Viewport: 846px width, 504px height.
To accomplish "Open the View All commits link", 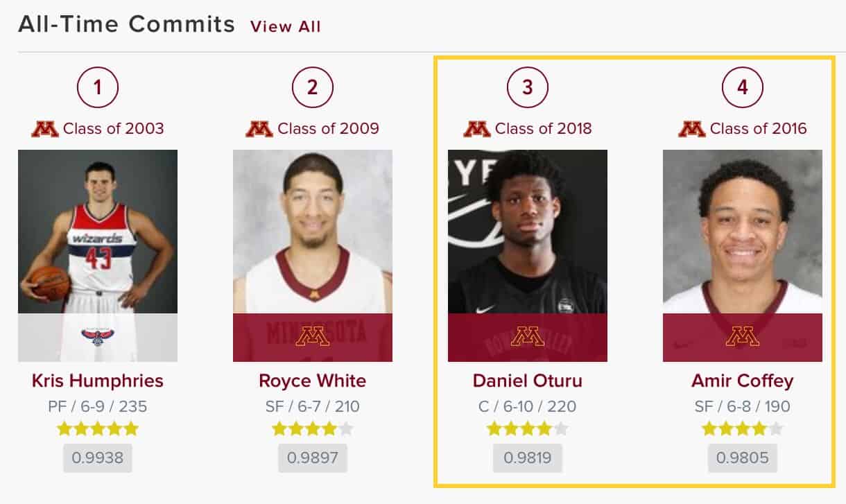I will (285, 26).
